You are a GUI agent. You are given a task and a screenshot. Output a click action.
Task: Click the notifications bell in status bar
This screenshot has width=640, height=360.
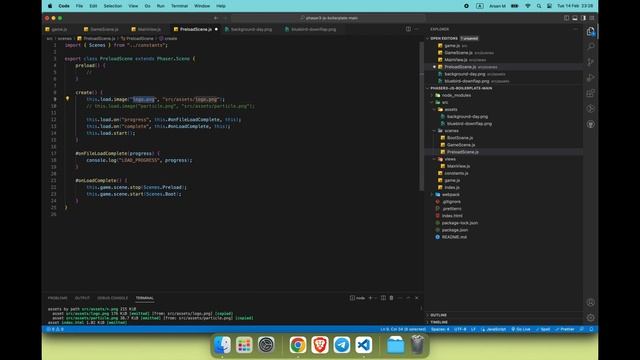[x=591, y=329]
